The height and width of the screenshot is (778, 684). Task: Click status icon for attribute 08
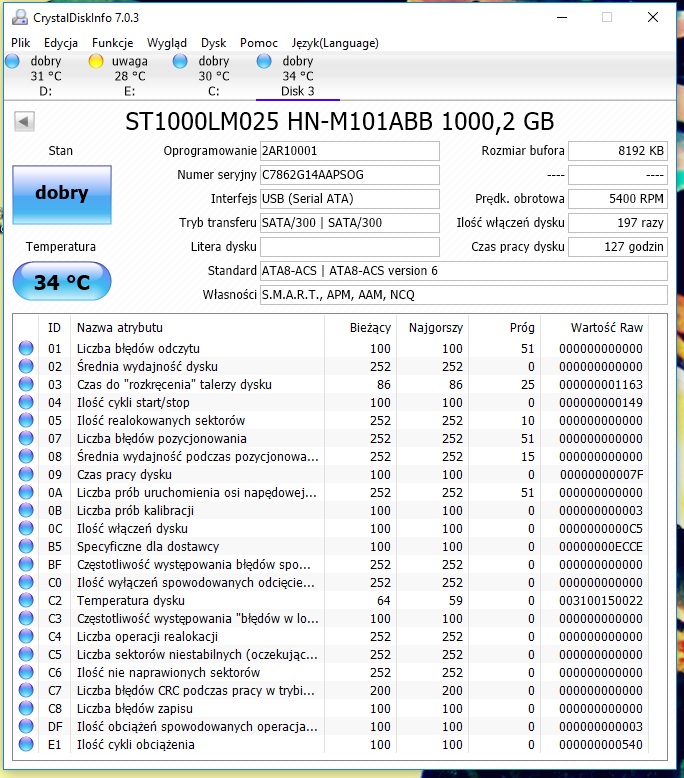[x=26, y=456]
